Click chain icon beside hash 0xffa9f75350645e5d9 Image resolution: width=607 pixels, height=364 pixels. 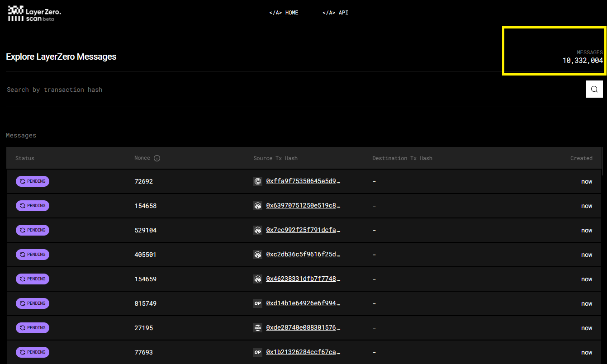point(258,181)
